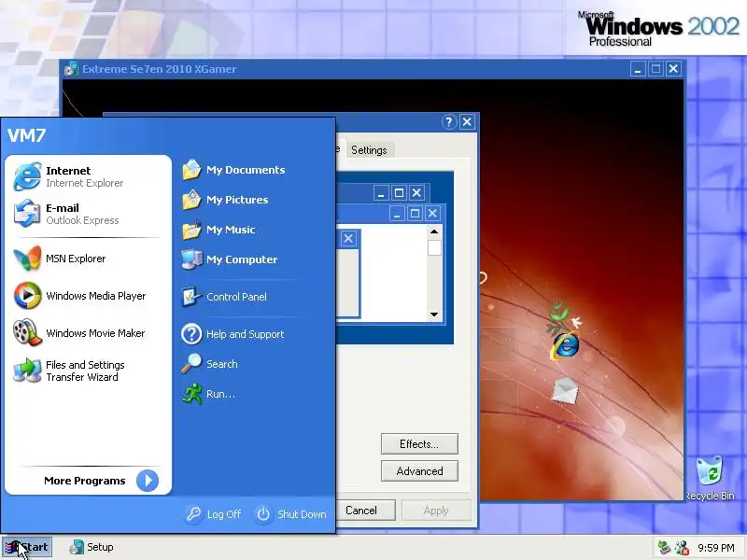Screen dimensions: 747x560
Task: Click the bird and plant icon on wallpaper
Action: (x=563, y=316)
